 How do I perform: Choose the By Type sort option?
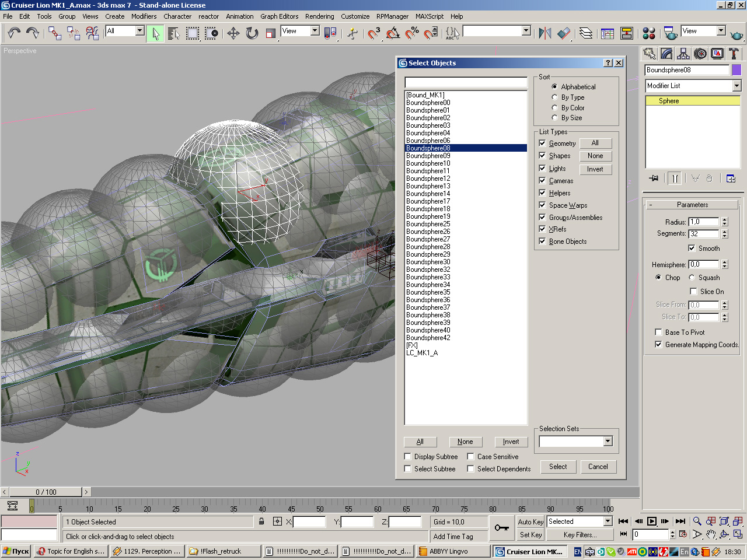click(554, 97)
